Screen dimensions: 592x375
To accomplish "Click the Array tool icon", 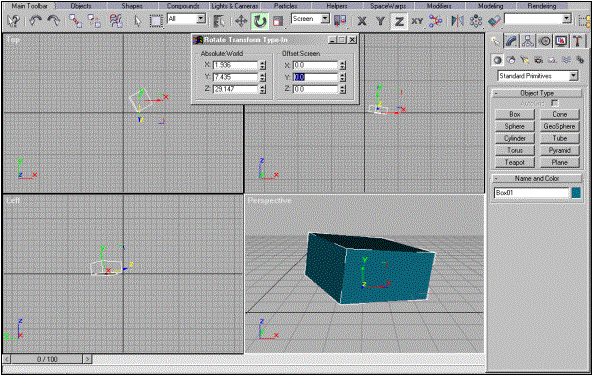I will 476,21.
